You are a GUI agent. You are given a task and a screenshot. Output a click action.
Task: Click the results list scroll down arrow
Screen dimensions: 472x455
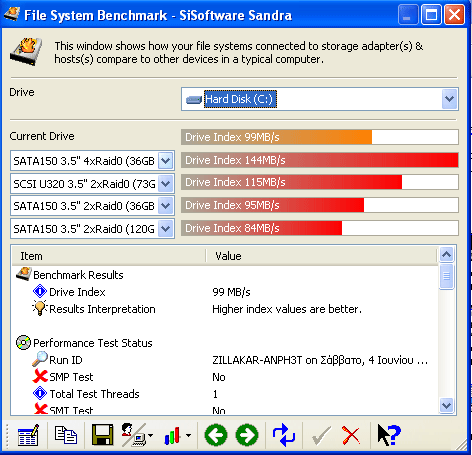[446, 406]
